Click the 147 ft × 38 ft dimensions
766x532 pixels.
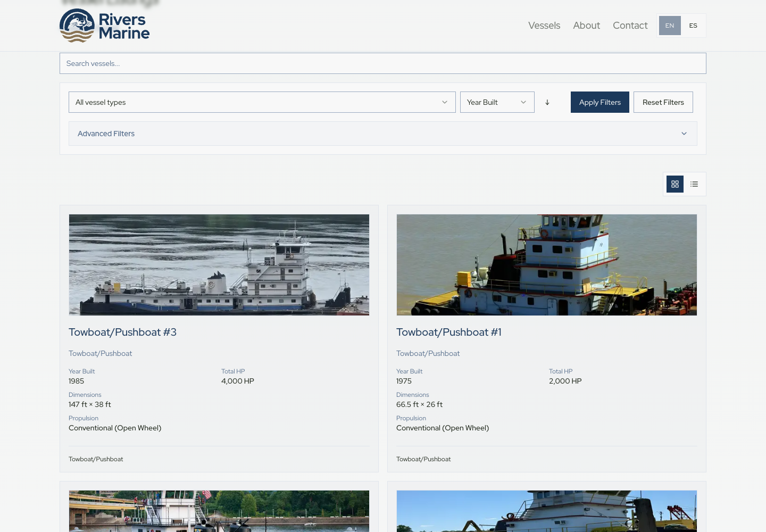click(90, 404)
